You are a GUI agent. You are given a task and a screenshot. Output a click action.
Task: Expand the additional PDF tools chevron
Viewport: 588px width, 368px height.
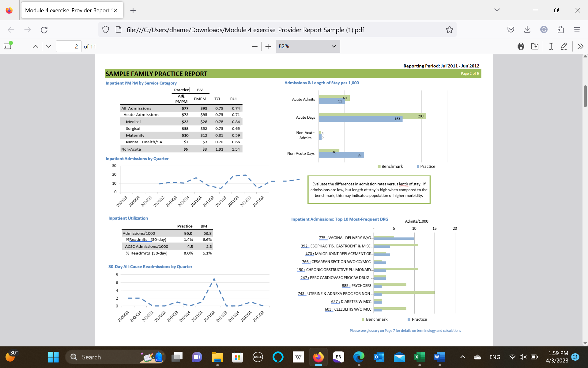tap(581, 46)
